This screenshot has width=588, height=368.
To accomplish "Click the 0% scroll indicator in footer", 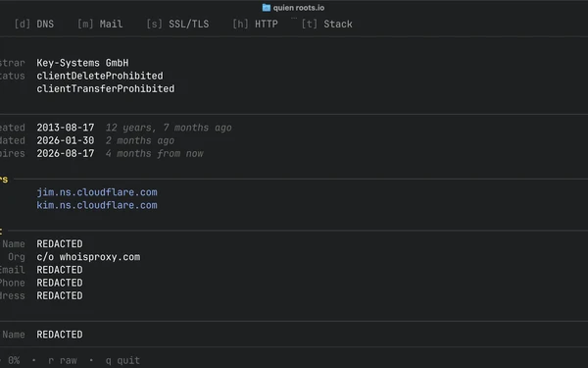I will tap(14, 360).
